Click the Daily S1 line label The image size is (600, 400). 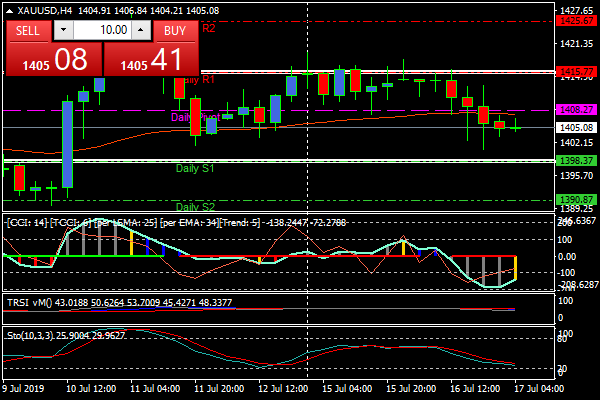(x=195, y=169)
